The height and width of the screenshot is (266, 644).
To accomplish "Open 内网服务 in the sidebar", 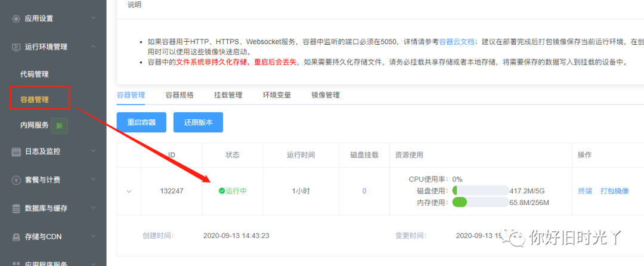I will click(x=35, y=125).
